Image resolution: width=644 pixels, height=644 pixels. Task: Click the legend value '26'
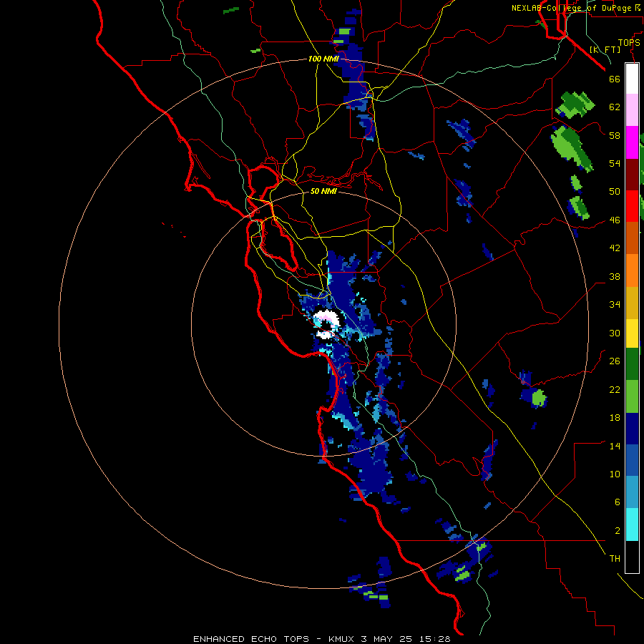coord(615,361)
